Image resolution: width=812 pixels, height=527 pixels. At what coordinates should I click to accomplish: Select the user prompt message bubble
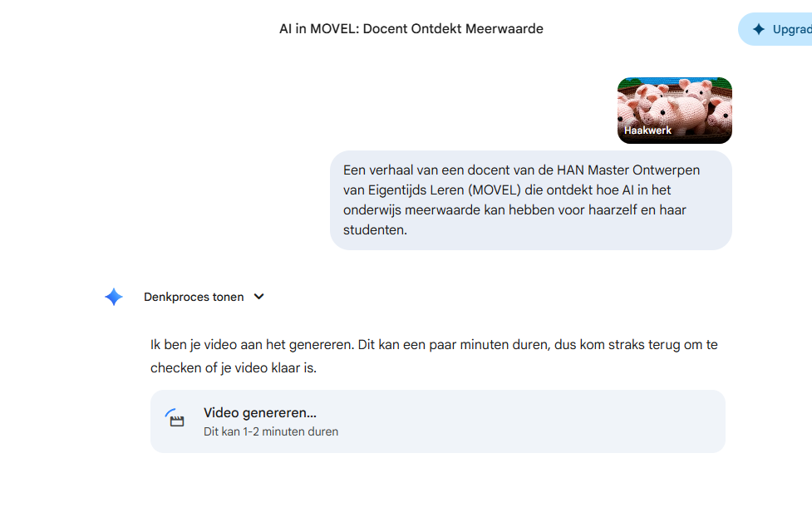click(531, 200)
